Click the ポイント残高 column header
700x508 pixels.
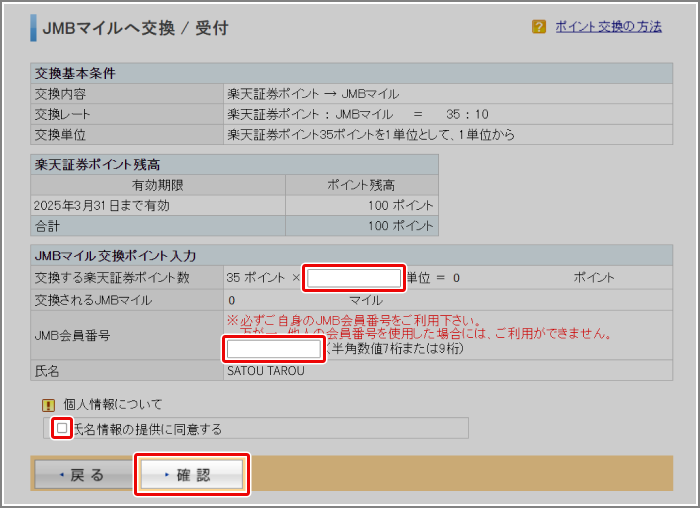click(x=361, y=185)
